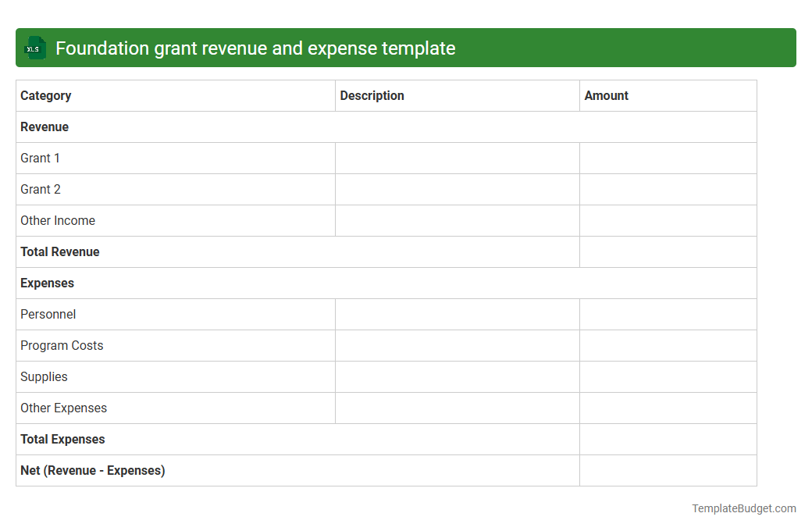Click the Description column header

[372, 95]
